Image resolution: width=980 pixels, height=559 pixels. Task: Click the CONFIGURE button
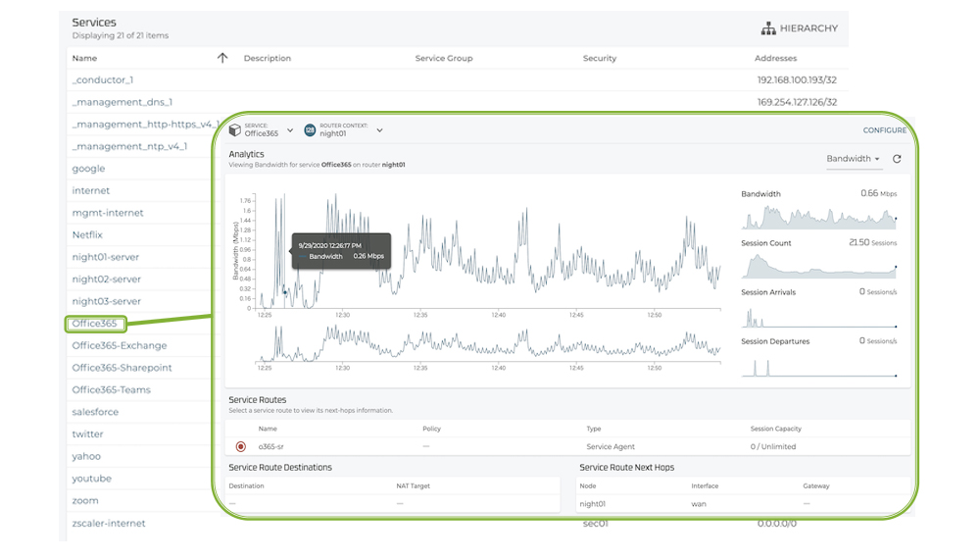coord(884,130)
